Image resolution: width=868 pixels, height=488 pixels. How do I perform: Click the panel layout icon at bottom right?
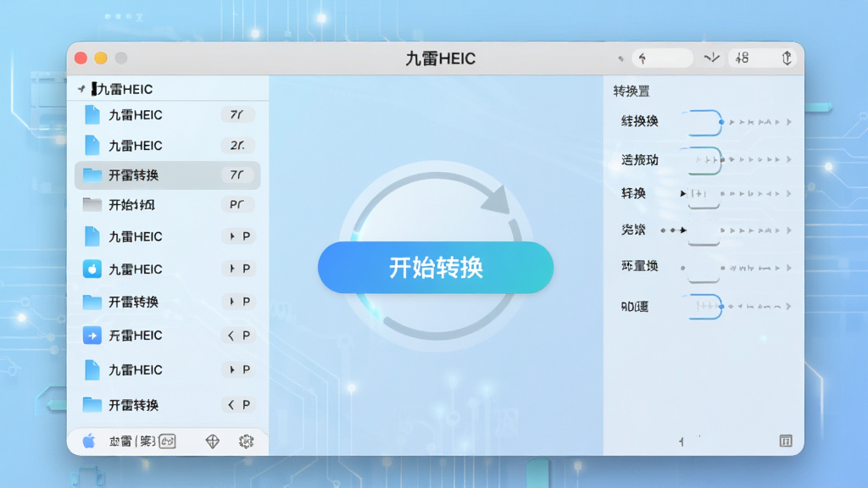[x=786, y=441]
